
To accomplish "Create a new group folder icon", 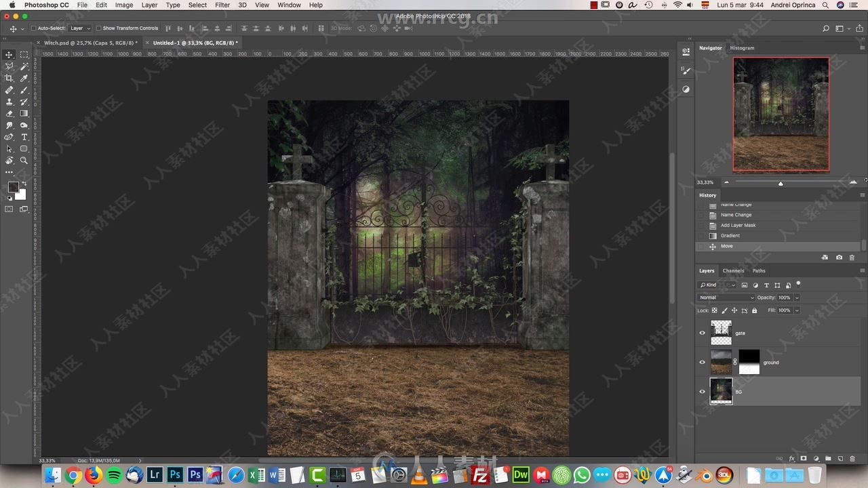I will coord(828,459).
